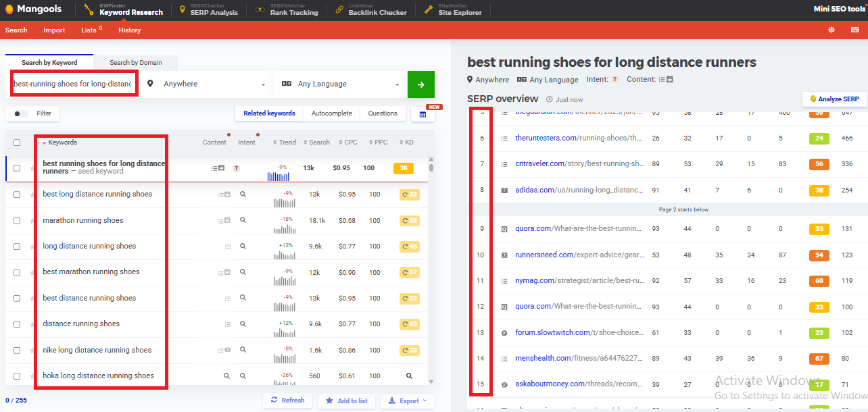The height and width of the screenshot is (412, 868).
Task: Click the yellow 38 KD badge in seed row
Action: [403, 168]
